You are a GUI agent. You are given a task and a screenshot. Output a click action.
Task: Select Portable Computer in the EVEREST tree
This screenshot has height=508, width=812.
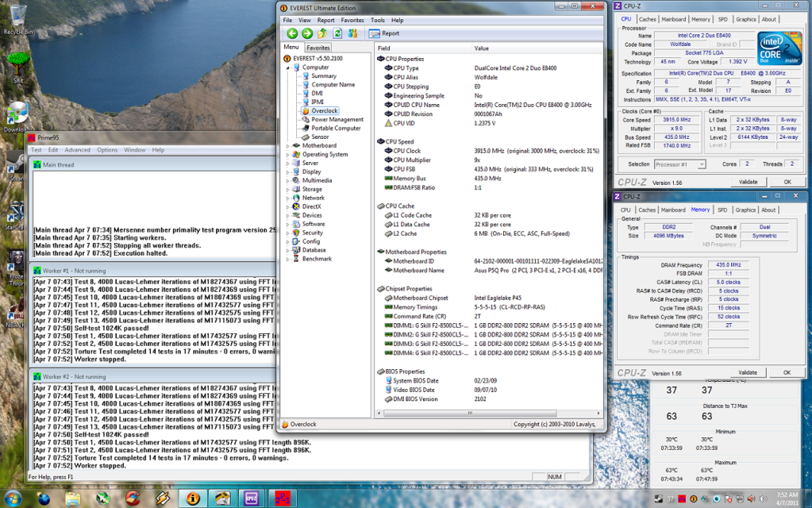336,129
